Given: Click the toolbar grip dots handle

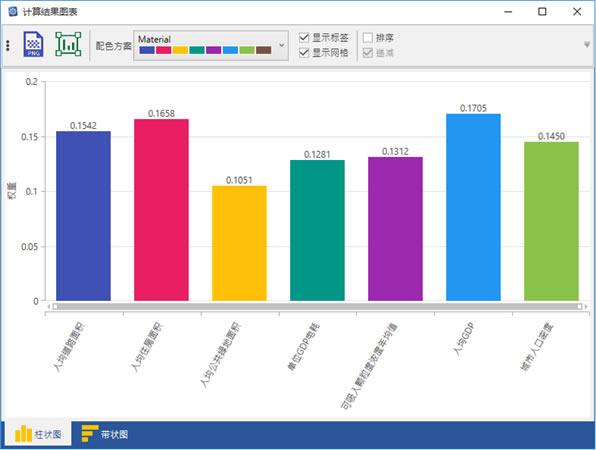Looking at the screenshot, I should (8, 46).
